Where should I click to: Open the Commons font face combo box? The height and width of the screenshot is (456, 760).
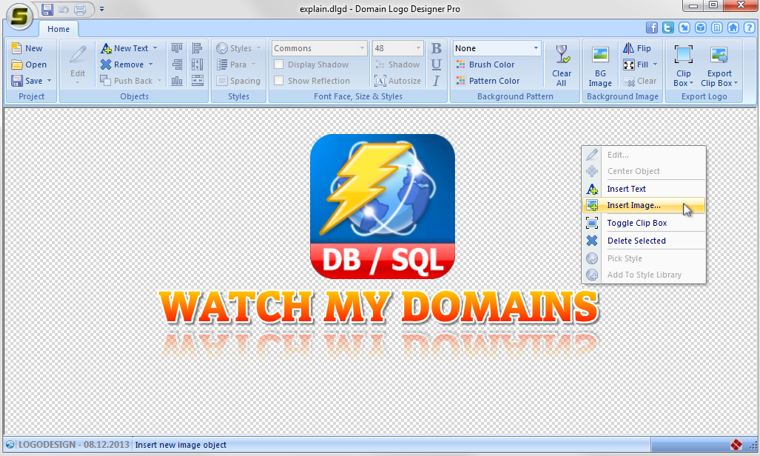(x=319, y=48)
